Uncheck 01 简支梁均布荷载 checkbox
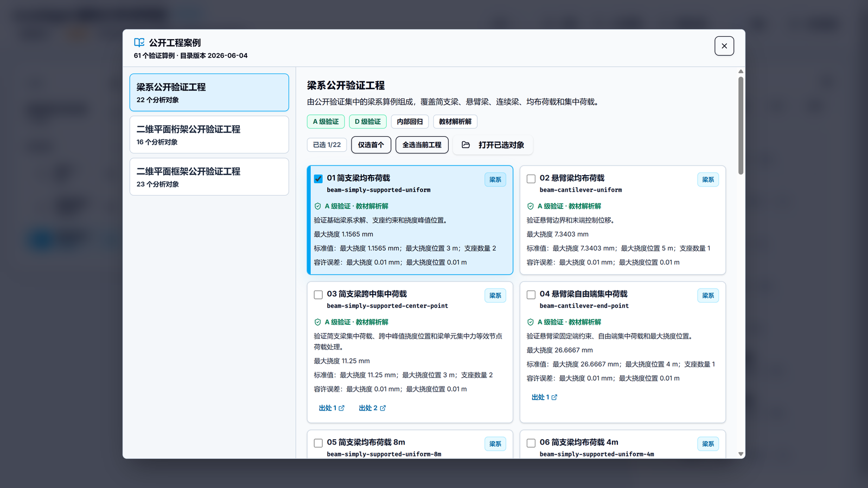Image resolution: width=868 pixels, height=488 pixels. point(318,178)
